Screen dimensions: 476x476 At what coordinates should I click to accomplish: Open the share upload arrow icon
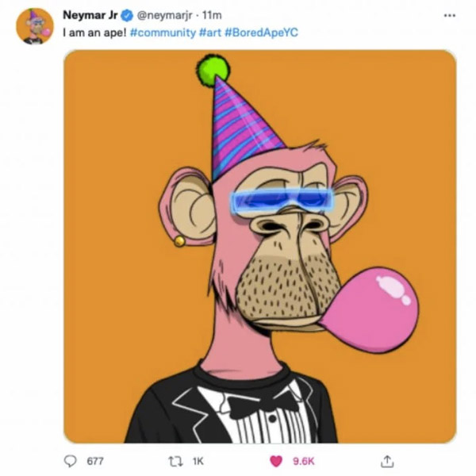point(387,461)
